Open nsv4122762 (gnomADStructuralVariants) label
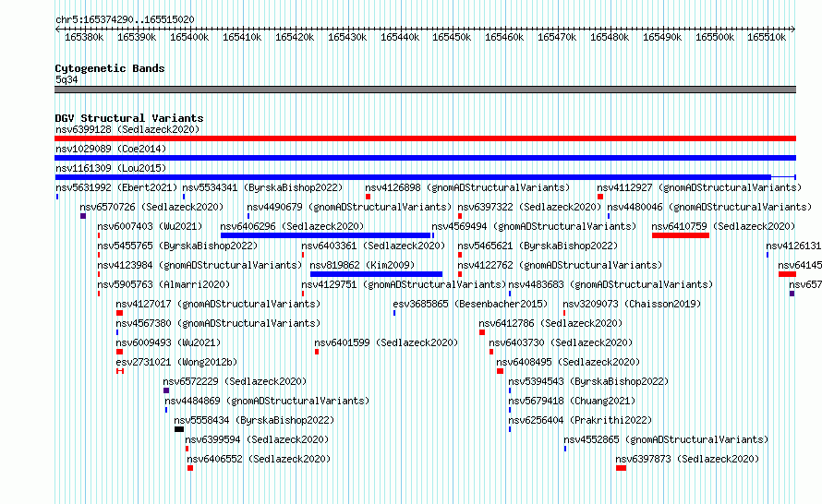This screenshot has height=504, width=822. click(x=560, y=265)
